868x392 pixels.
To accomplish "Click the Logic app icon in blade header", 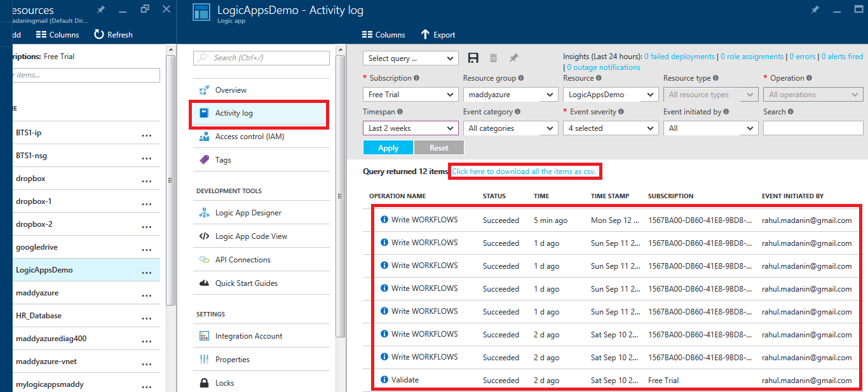I will [x=201, y=12].
